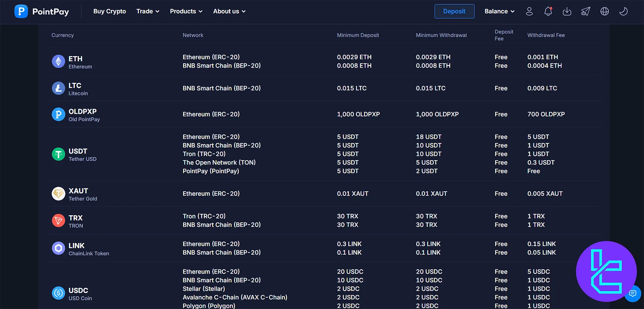Screen dimensions: 644x309
Task: Select the USDT currency name
Action: coord(78,151)
